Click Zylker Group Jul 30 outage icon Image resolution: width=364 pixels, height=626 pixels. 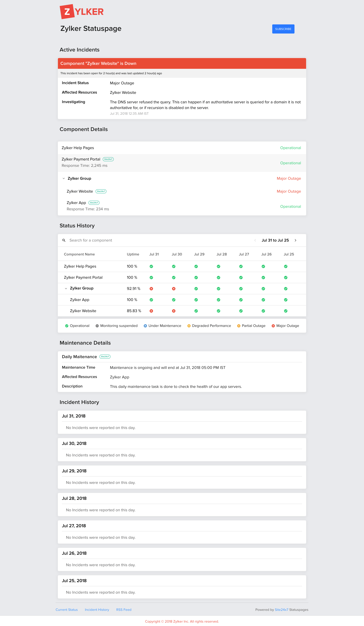point(174,289)
